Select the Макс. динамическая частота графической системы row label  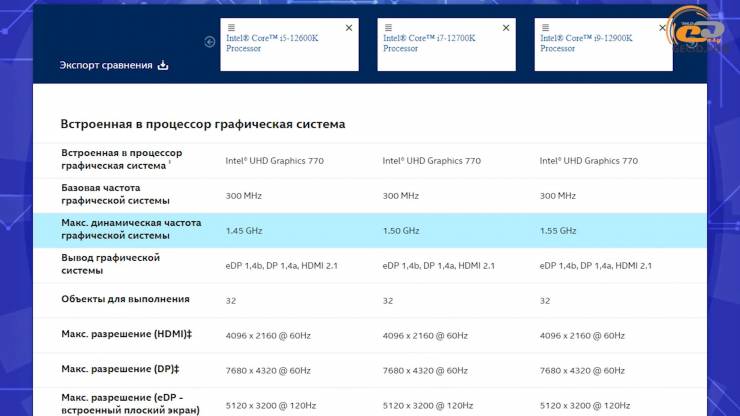(131, 229)
